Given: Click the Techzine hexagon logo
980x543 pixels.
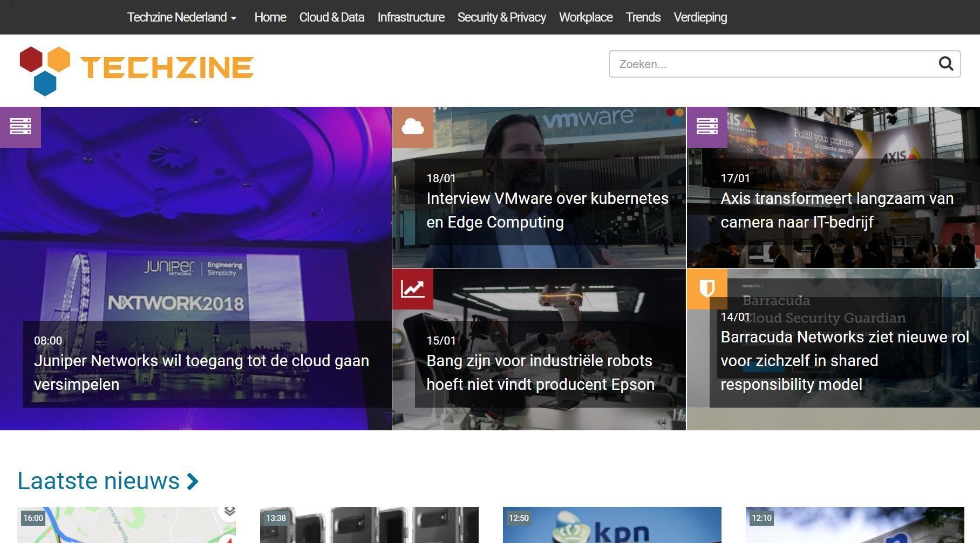Looking at the screenshot, I should click(45, 71).
